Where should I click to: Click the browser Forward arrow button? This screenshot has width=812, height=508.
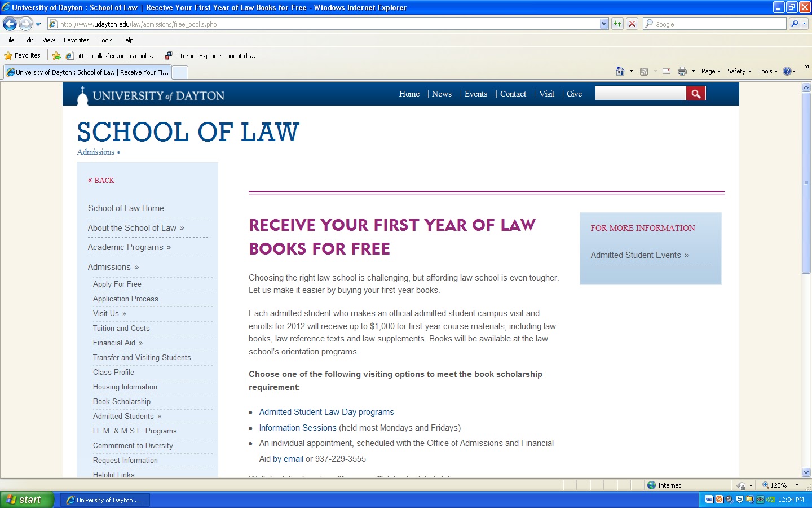tap(25, 24)
